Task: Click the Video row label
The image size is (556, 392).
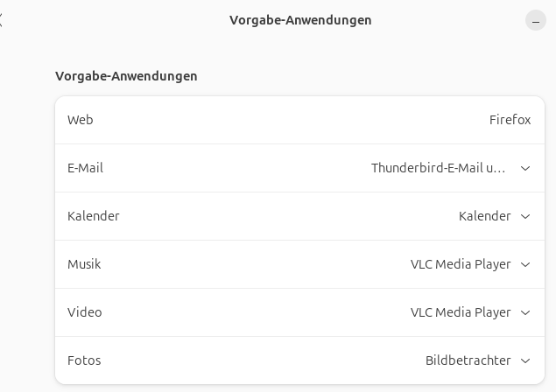Action: 84,312
